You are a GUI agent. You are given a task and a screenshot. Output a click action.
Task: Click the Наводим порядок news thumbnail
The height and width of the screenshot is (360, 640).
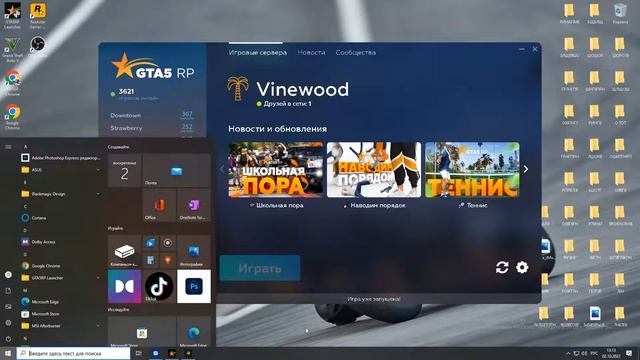(x=374, y=170)
